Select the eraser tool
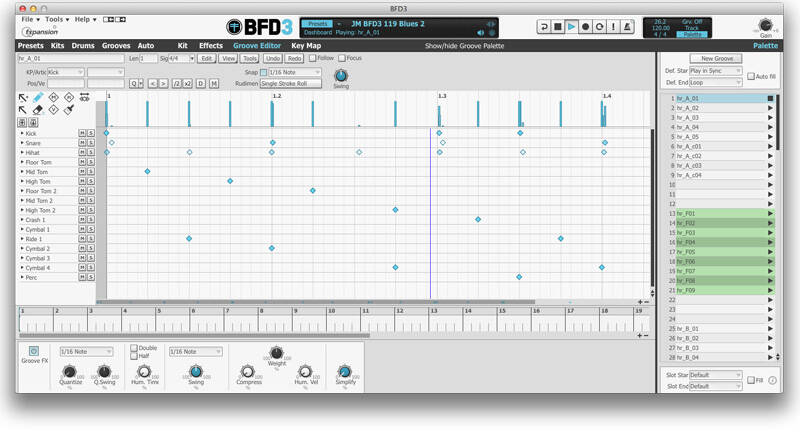The width and height of the screenshot is (800, 435). [x=38, y=110]
